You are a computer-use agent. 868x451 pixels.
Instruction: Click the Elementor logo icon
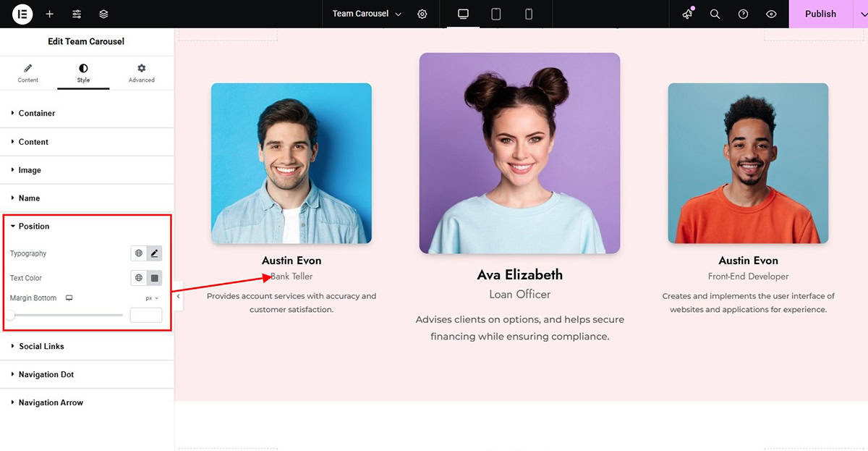(x=22, y=14)
